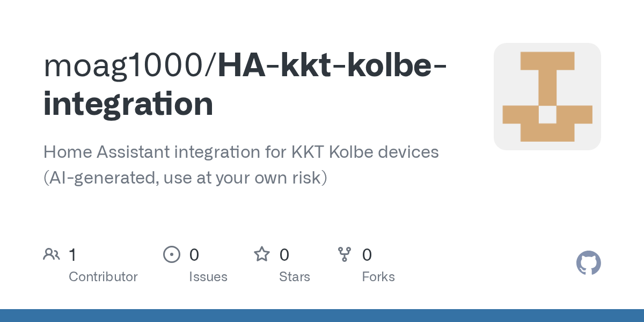Viewport: 644px width, 322px height.
Task: Click the stars count number
Action: 284,255
